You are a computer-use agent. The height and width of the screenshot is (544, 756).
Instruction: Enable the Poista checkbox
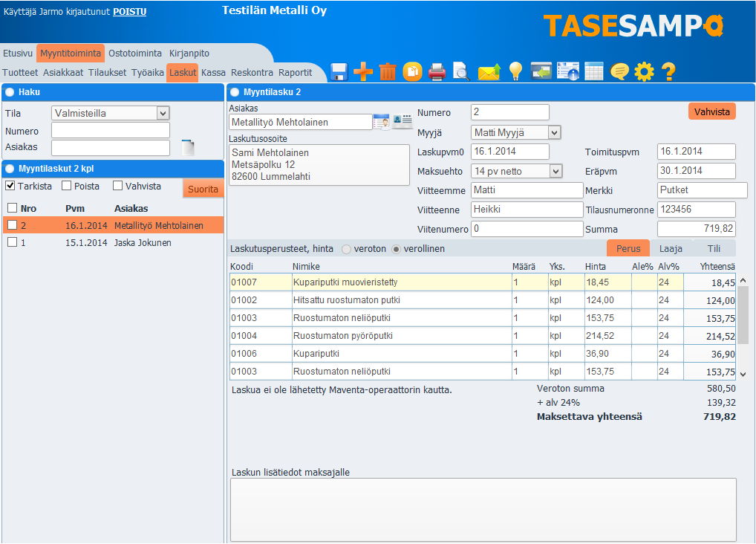tap(67, 186)
